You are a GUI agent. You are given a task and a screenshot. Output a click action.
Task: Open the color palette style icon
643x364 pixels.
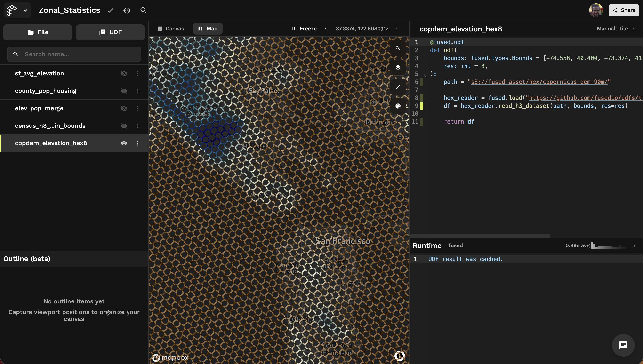[398, 106]
